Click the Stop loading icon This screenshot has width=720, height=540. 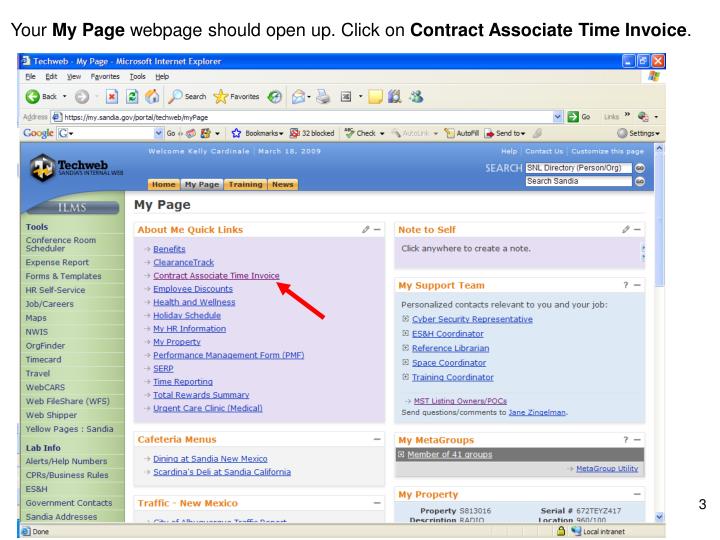click(x=112, y=96)
